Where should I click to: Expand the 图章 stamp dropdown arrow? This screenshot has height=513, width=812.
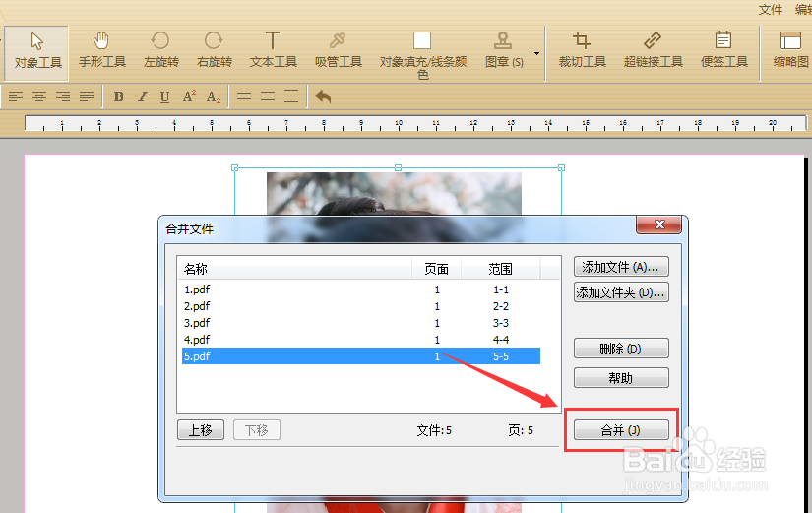536,53
